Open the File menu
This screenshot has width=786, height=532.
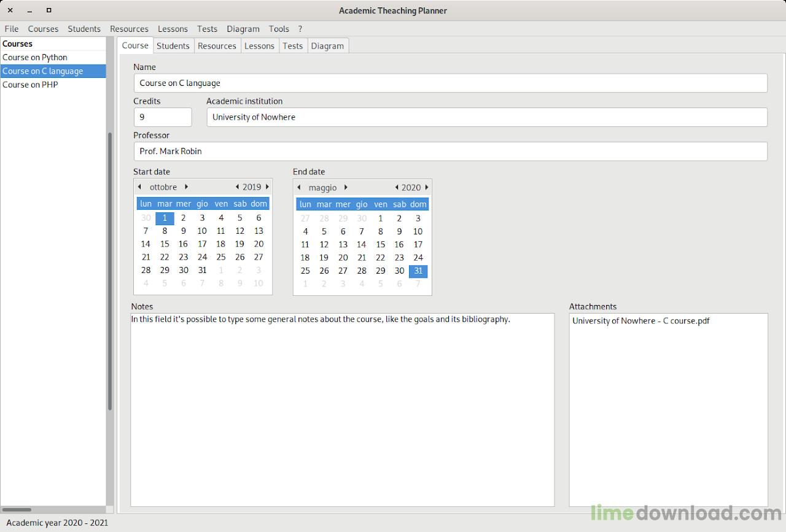[x=12, y=29]
